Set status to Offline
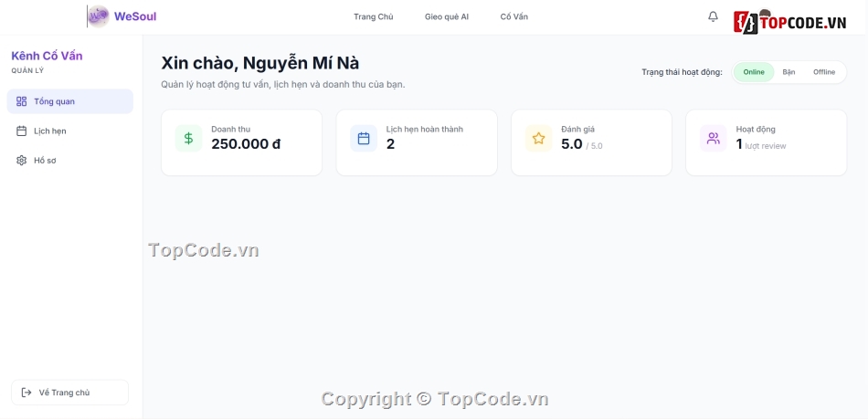Screen dimensions: 868x419 [x=824, y=72]
